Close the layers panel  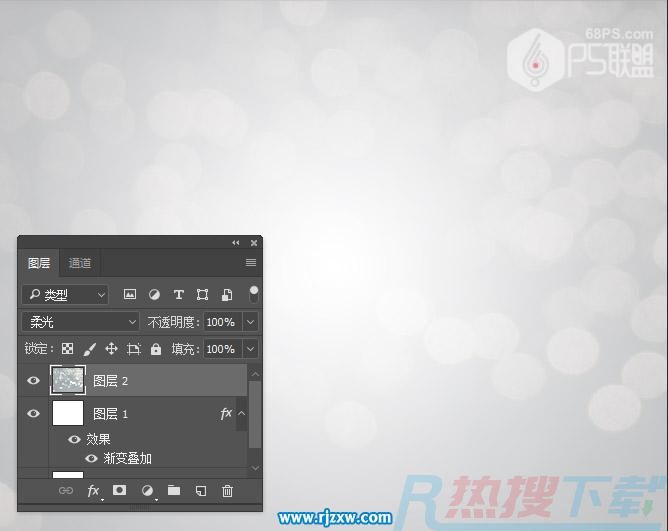tap(254, 242)
